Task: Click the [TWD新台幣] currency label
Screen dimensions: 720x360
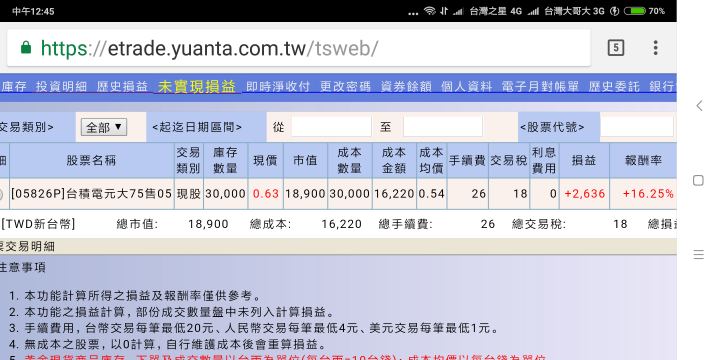Action: (38, 224)
